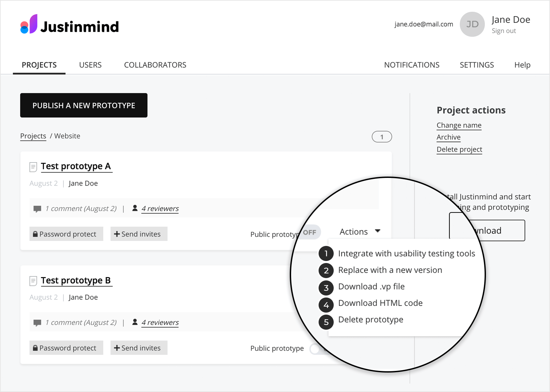Click the document icon beside Test prototype A
This screenshot has width=550, height=392.
point(33,167)
